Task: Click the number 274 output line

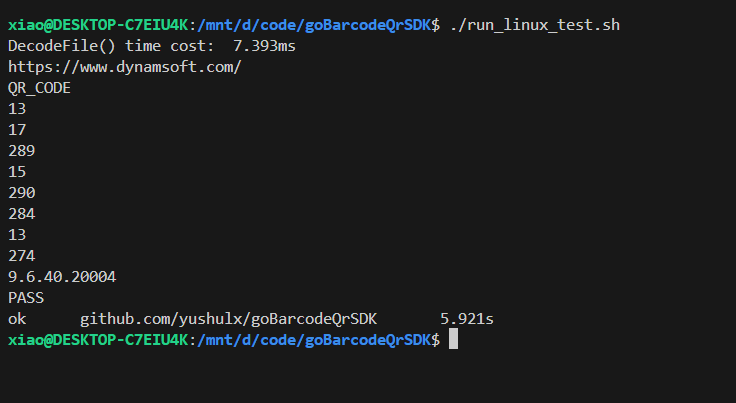Action: [x=21, y=256]
